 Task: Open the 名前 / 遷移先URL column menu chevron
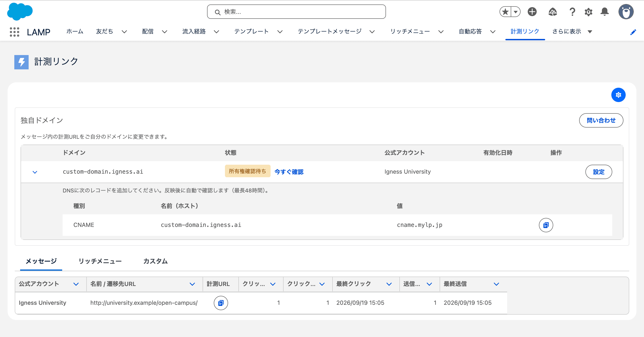pyautogui.click(x=192, y=284)
